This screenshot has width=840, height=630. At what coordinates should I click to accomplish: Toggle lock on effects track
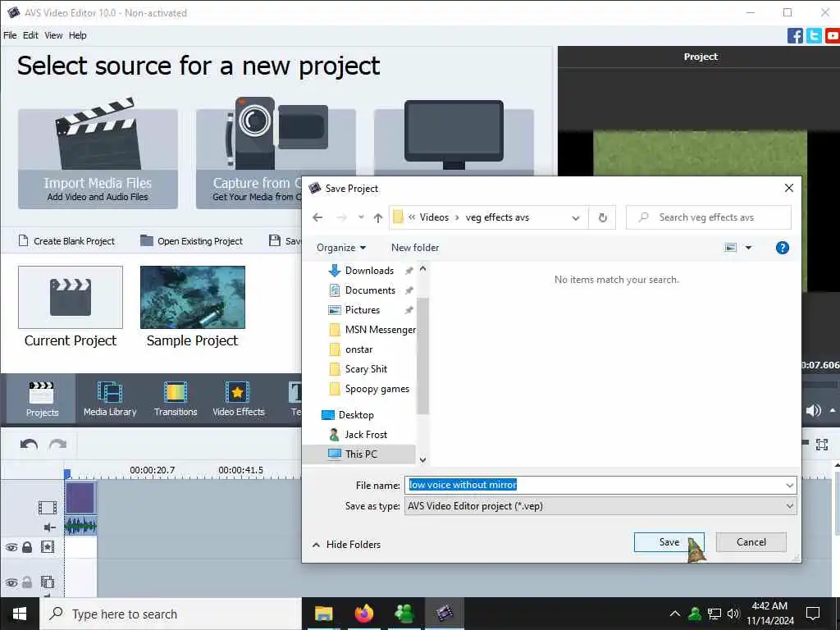[x=27, y=547]
